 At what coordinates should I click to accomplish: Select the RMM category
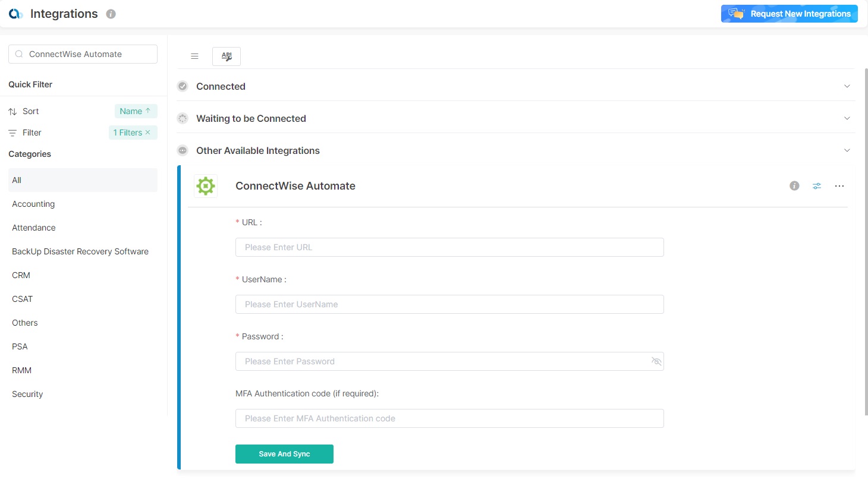click(22, 370)
